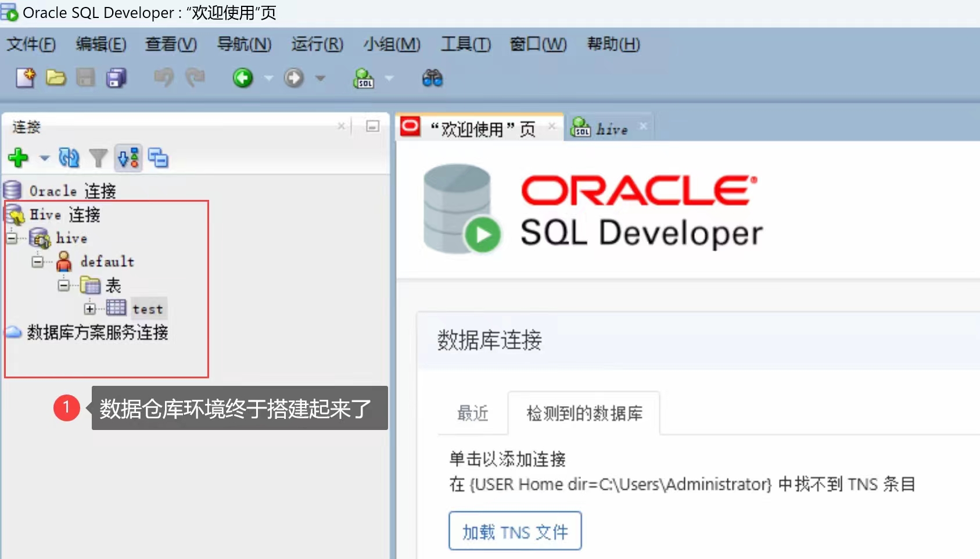Open dropdown arrow beside New Connection plus
This screenshot has width=980, height=559.
[x=44, y=158]
